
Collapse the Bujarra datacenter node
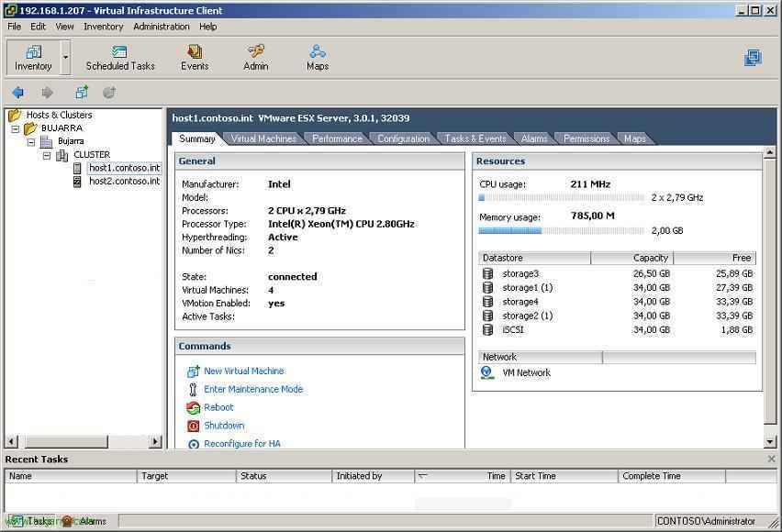click(31, 142)
